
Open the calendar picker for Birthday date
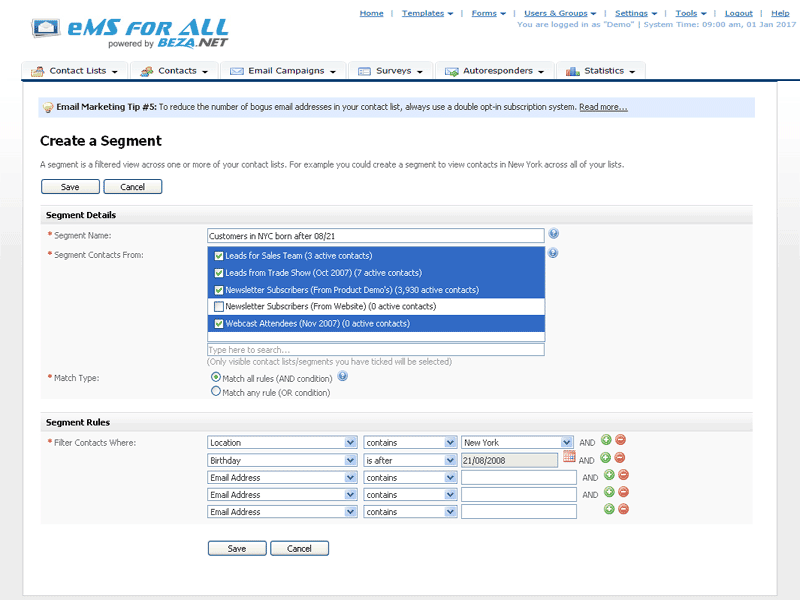pos(569,457)
